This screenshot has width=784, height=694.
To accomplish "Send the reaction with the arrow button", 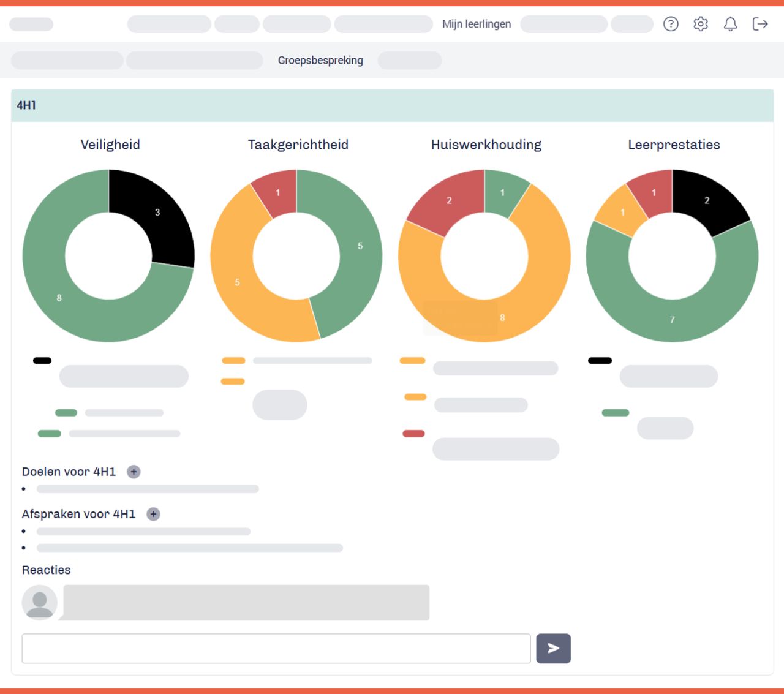I will click(x=553, y=648).
